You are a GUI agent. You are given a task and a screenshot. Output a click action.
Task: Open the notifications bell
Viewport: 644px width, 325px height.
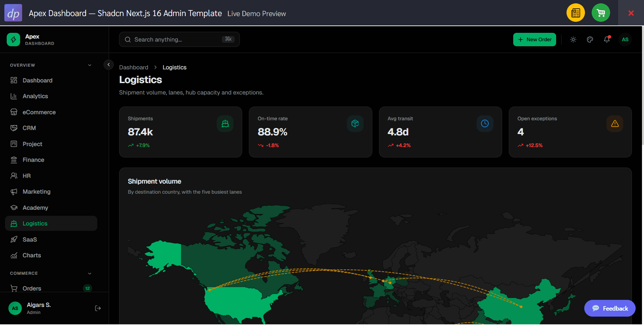coord(607,40)
